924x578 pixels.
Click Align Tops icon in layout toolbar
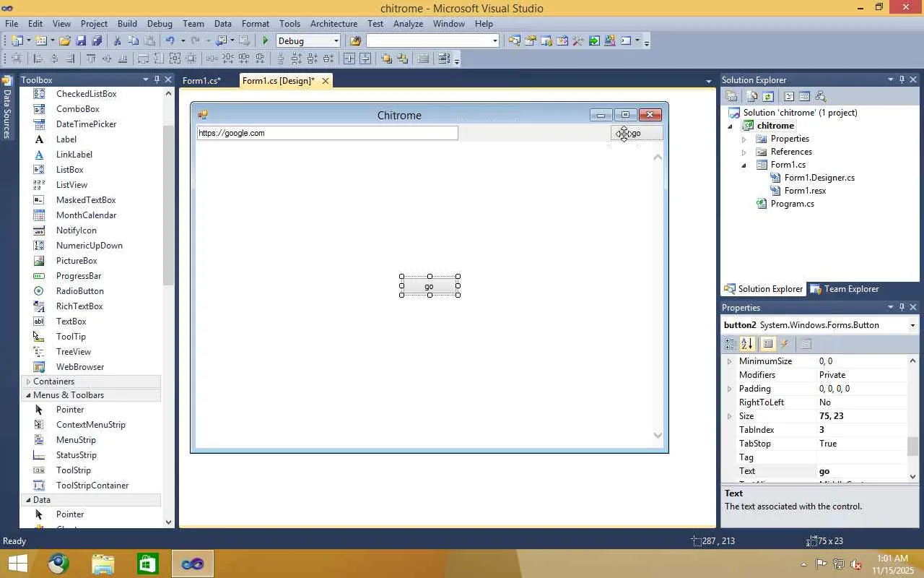(x=91, y=59)
